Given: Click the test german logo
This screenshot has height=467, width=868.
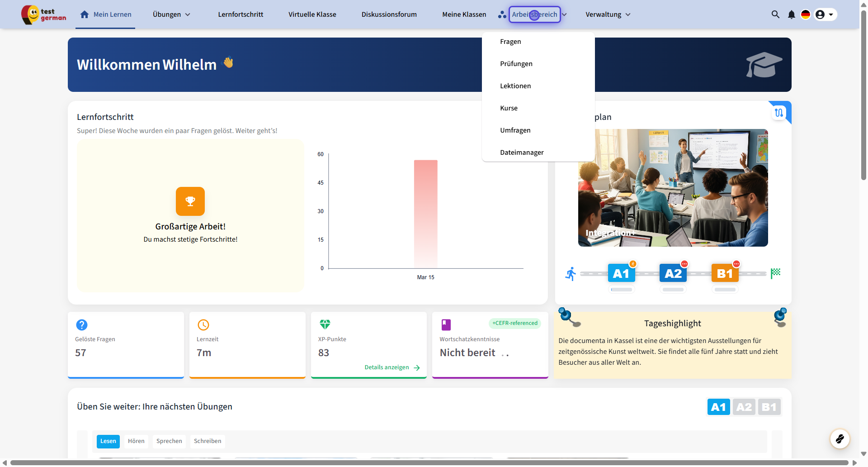Looking at the screenshot, I should (x=44, y=14).
